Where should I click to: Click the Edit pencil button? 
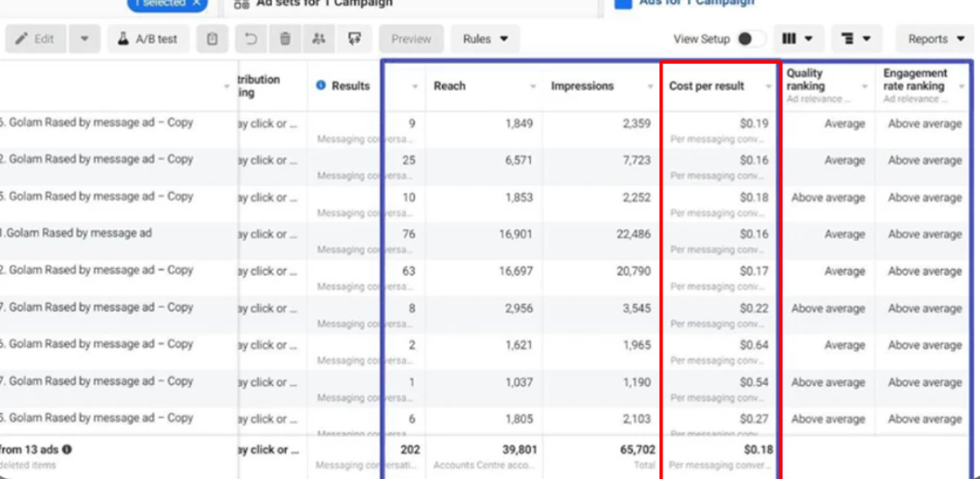pyautogui.click(x=35, y=39)
